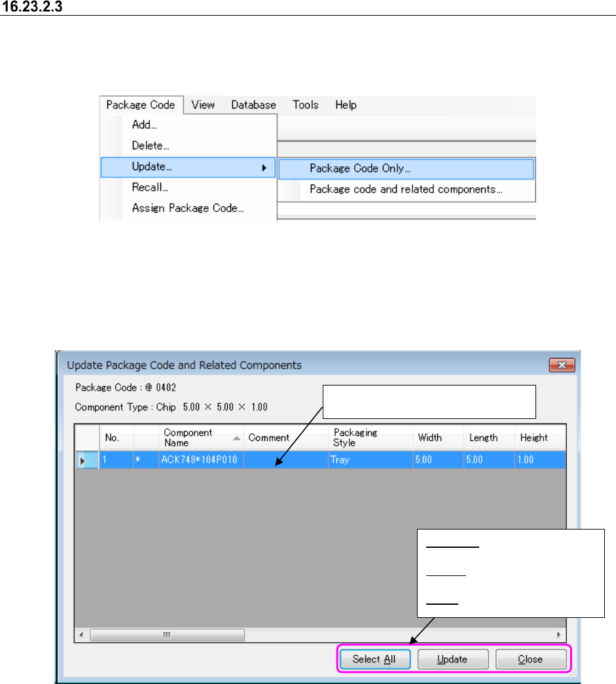Click the Update button
The height and width of the screenshot is (684, 616).
pyautogui.click(x=453, y=659)
